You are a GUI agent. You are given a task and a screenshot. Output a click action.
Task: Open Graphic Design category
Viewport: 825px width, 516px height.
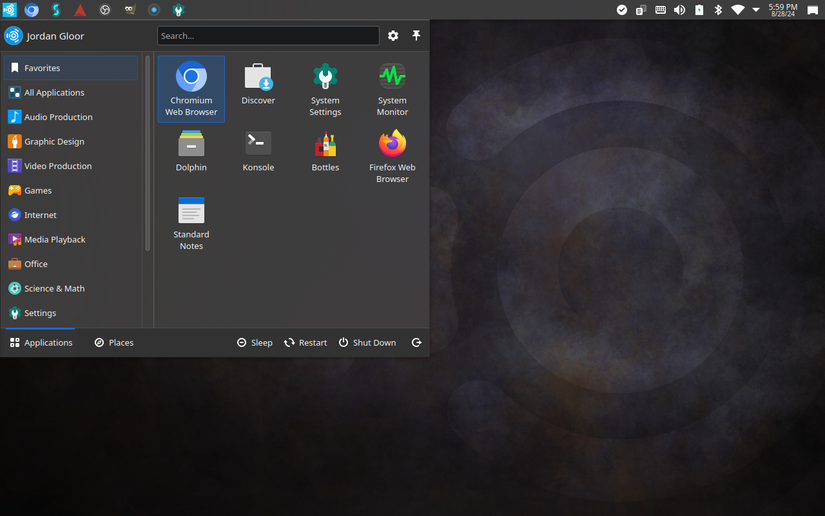pos(71,141)
